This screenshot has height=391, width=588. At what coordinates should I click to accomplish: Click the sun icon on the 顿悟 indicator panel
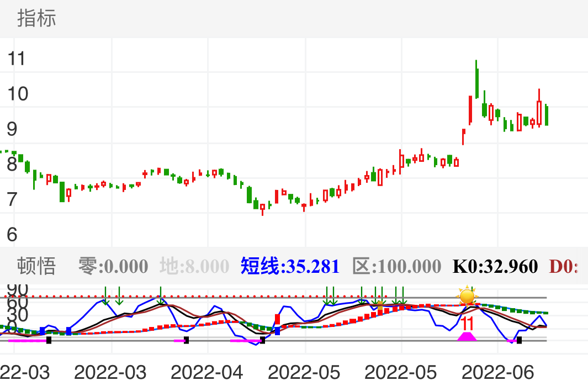(467, 295)
